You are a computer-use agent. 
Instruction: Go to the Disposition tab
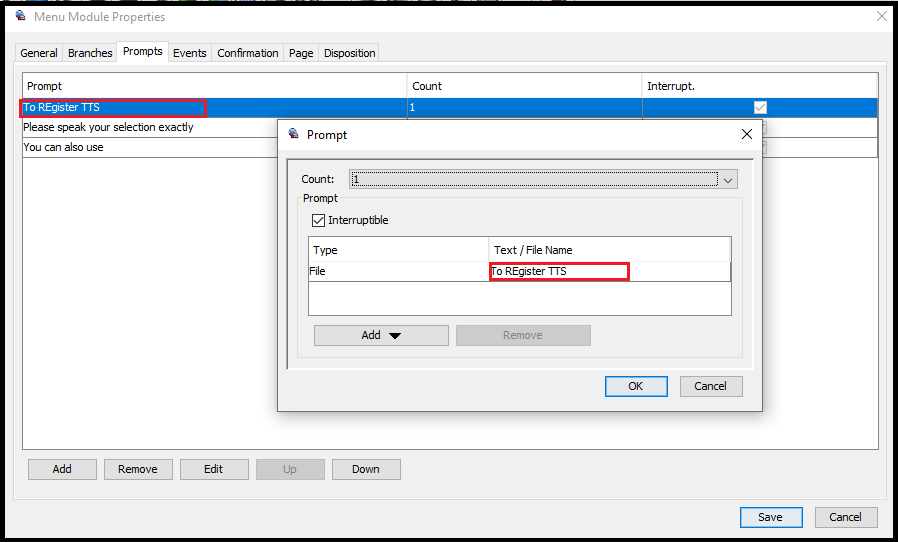349,53
